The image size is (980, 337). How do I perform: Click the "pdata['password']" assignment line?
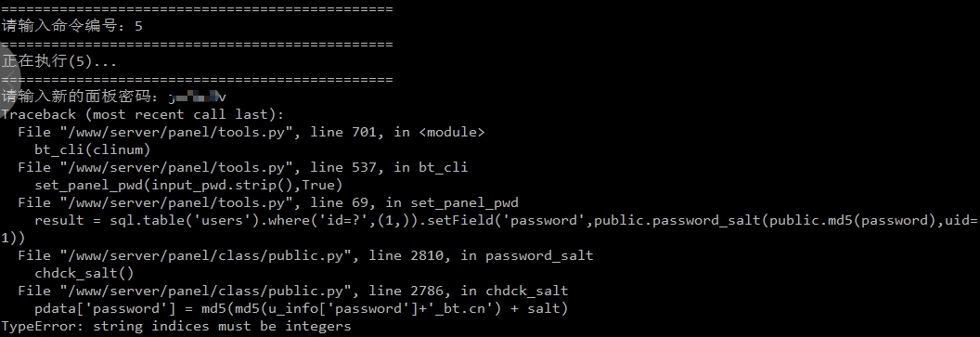(x=302, y=308)
